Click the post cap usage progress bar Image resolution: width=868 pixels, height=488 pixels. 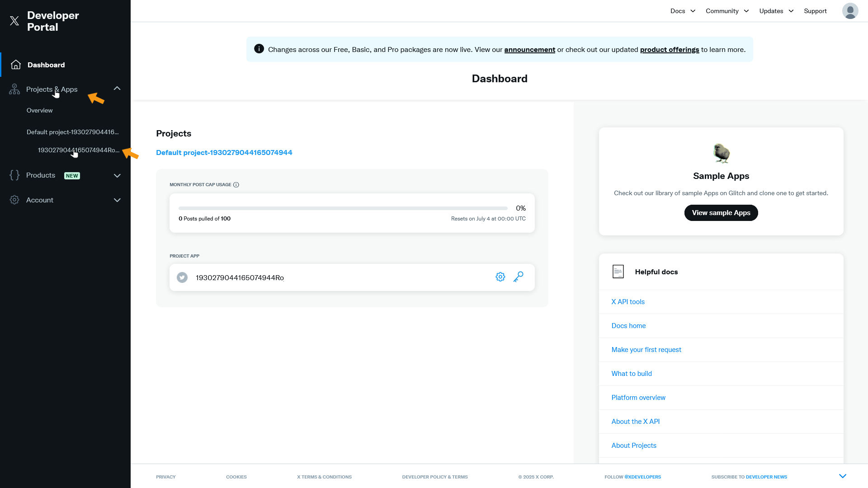[343, 208]
